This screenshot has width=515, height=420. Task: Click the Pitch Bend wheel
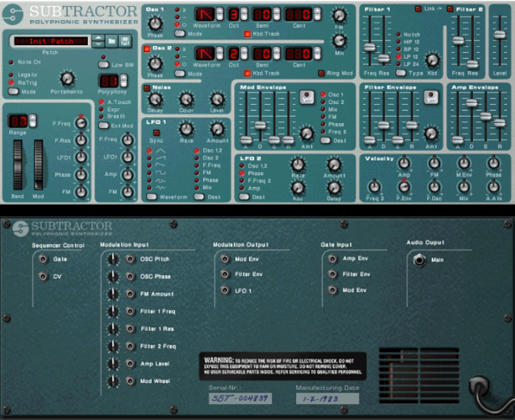click(x=18, y=165)
